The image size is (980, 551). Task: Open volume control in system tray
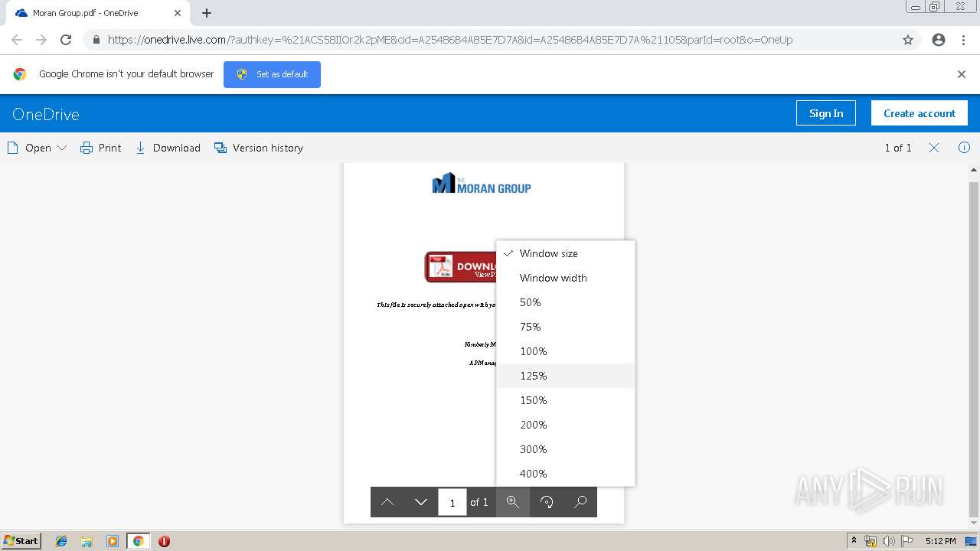(x=889, y=541)
